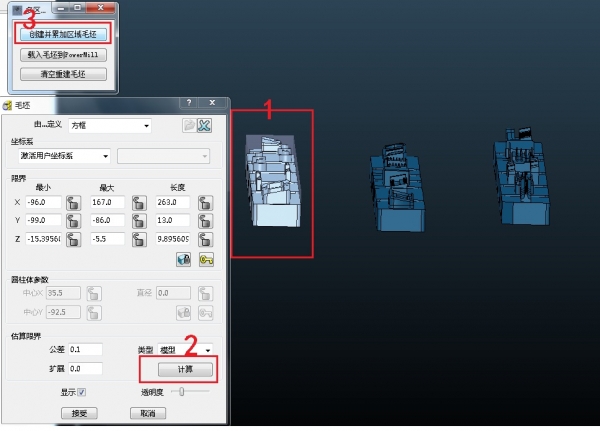This screenshot has width=600, height=431.
Task: Open the 由...定义 方框 dropdown
Action: (110, 126)
